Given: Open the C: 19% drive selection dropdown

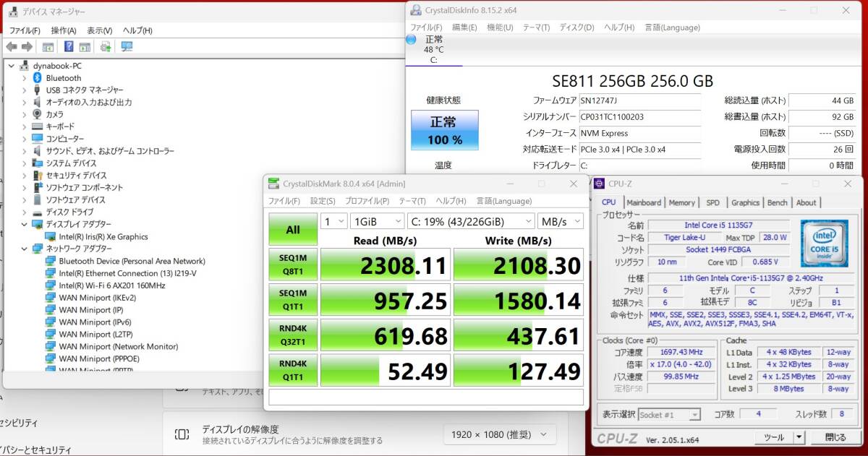Looking at the screenshot, I should tap(471, 221).
